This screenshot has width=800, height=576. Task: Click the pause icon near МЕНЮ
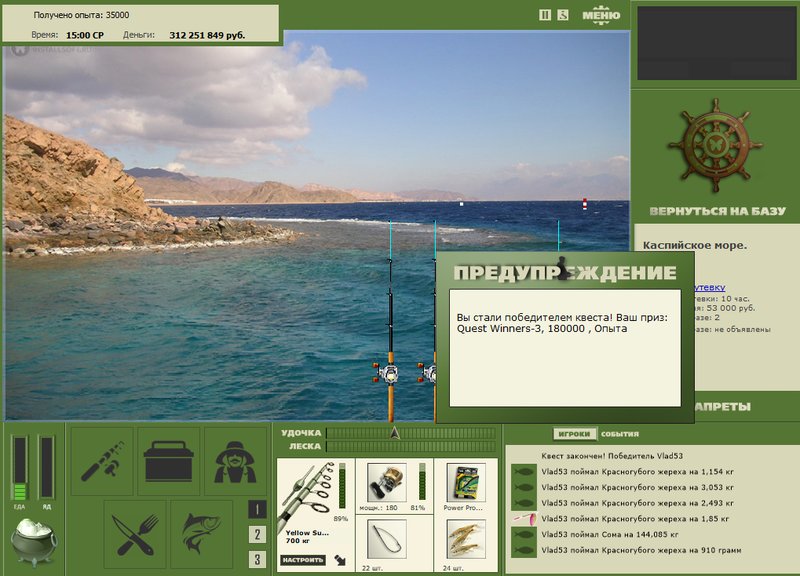coord(545,15)
